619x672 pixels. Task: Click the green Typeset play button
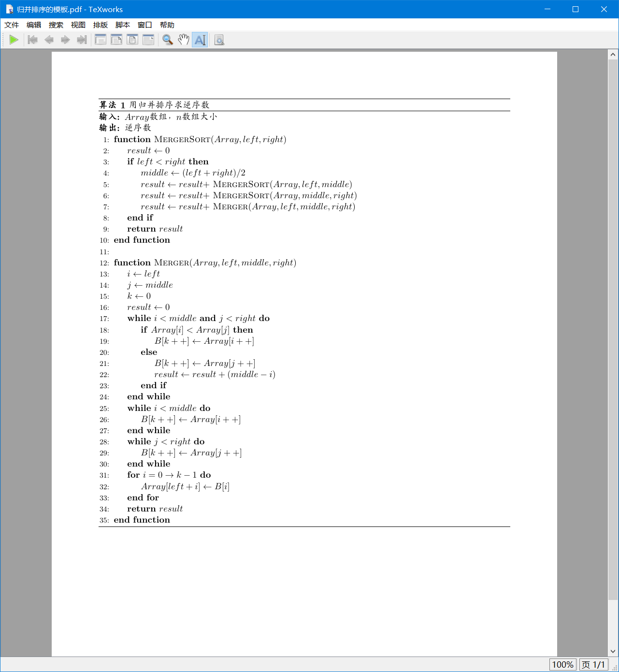14,40
